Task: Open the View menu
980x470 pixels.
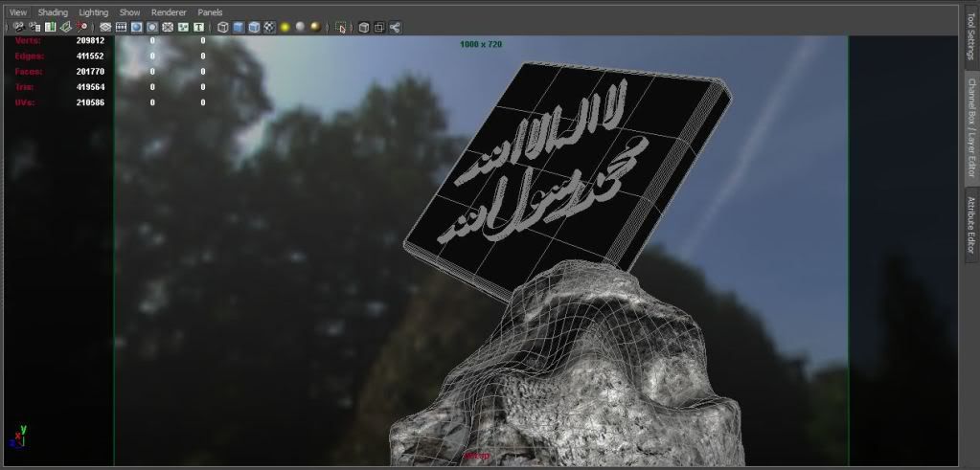Action: click(x=18, y=11)
